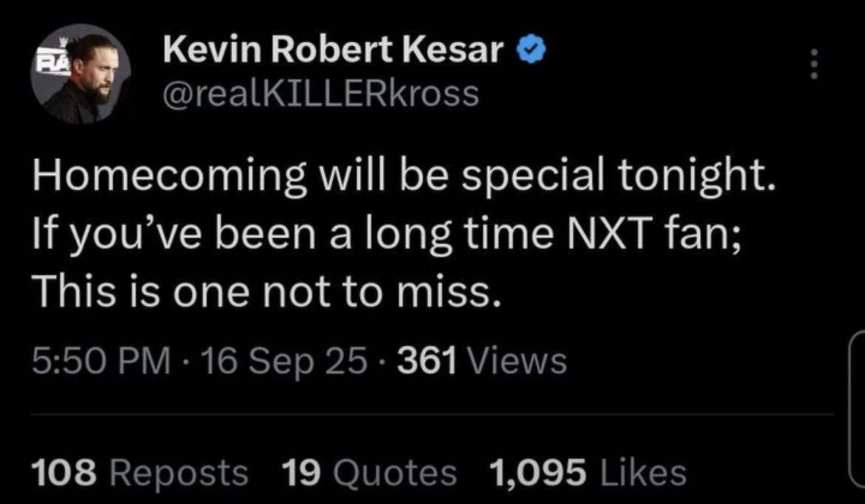Open the 1,095 likes count

[537, 473]
